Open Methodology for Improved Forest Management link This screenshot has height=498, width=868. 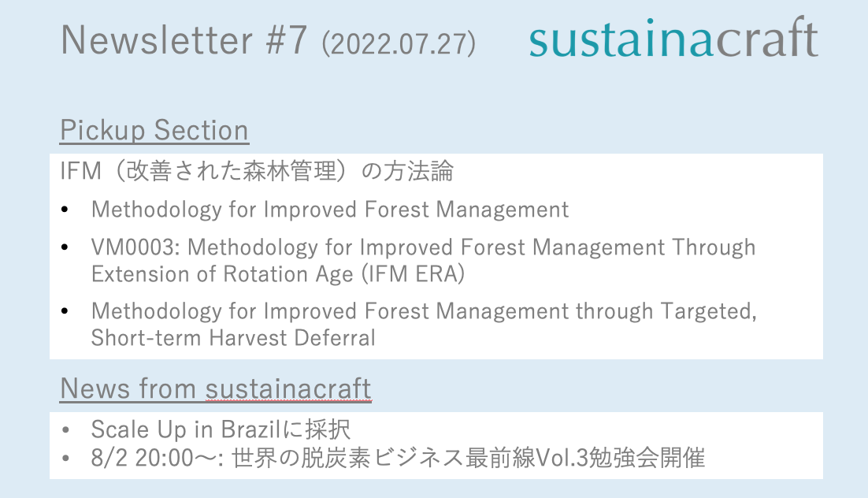pyautogui.click(x=330, y=210)
